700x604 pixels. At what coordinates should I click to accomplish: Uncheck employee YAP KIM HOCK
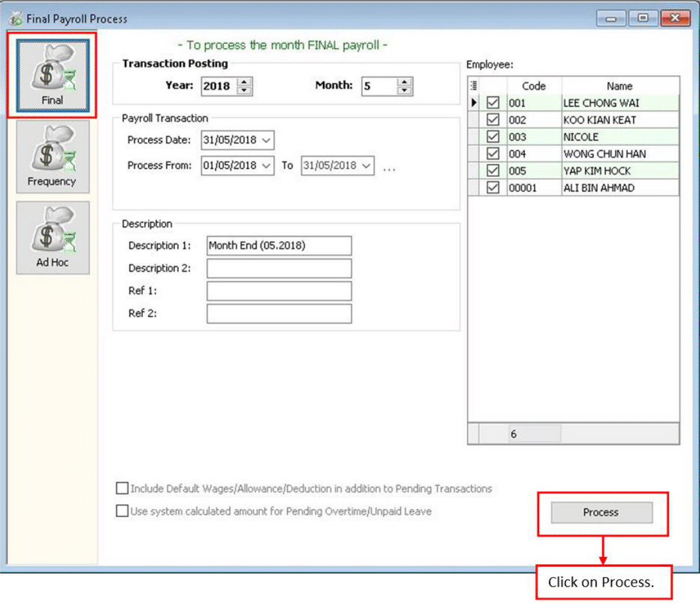pos(493,170)
